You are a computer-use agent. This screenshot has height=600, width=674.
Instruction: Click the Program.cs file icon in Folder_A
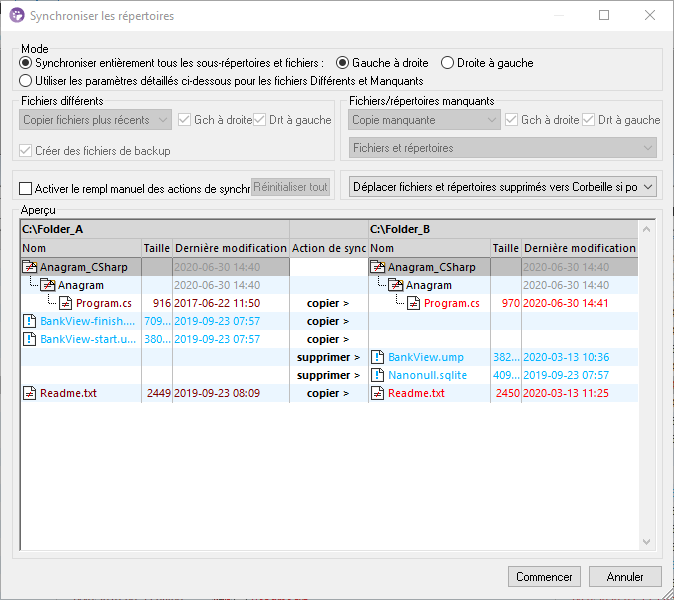click(66, 303)
